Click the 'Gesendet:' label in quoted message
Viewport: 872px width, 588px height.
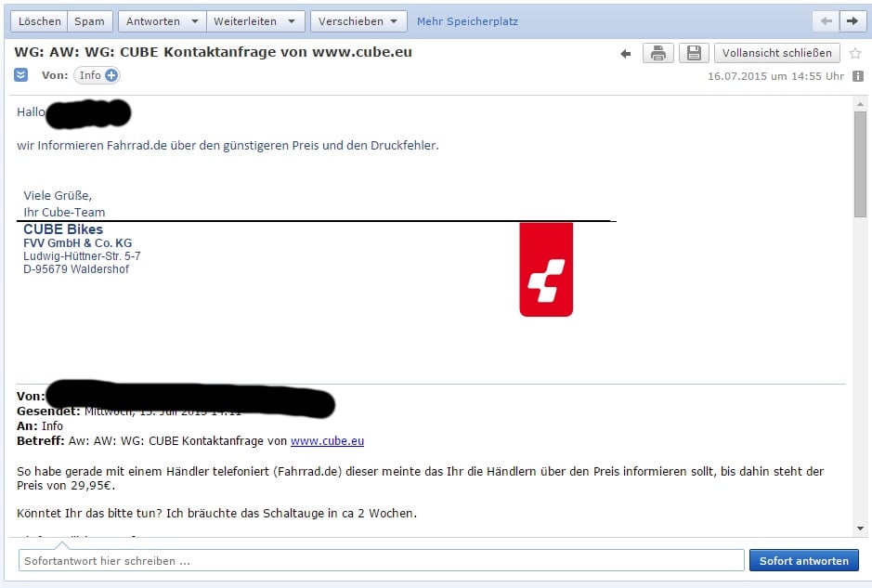tap(48, 412)
